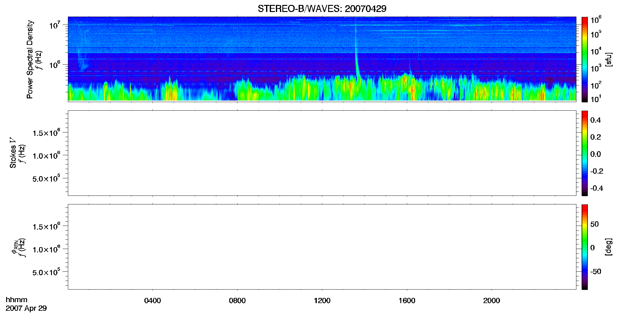Click the phi RTN angle color bar
This screenshot has height=332, width=644.
(585, 247)
